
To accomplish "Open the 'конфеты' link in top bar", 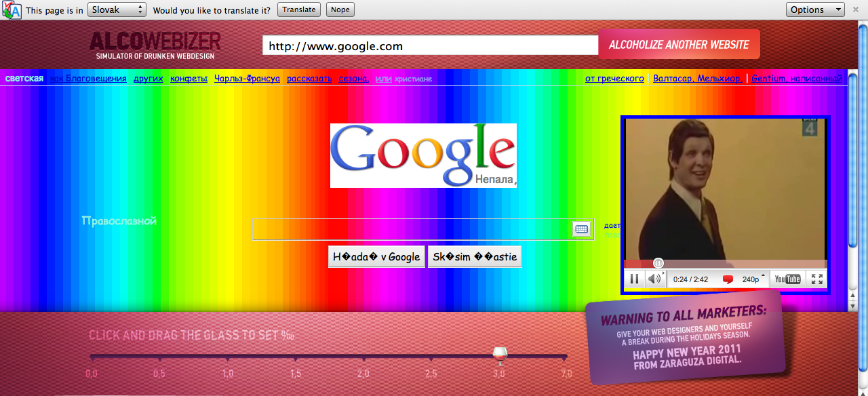I will [x=189, y=79].
